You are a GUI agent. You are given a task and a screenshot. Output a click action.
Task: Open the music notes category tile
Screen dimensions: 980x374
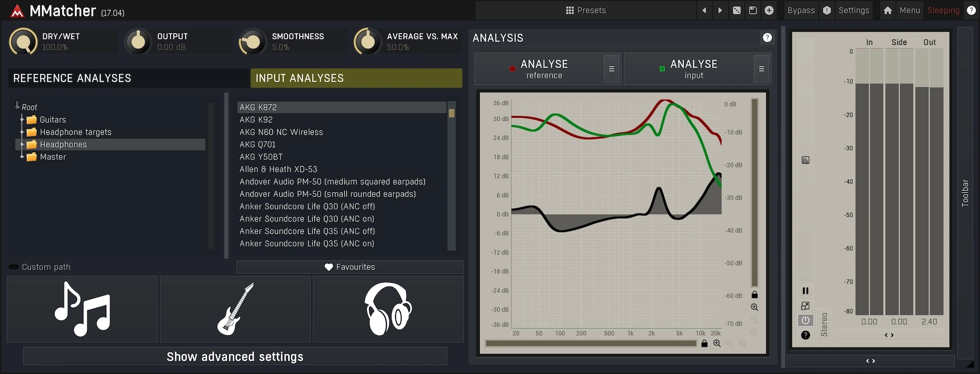point(82,309)
